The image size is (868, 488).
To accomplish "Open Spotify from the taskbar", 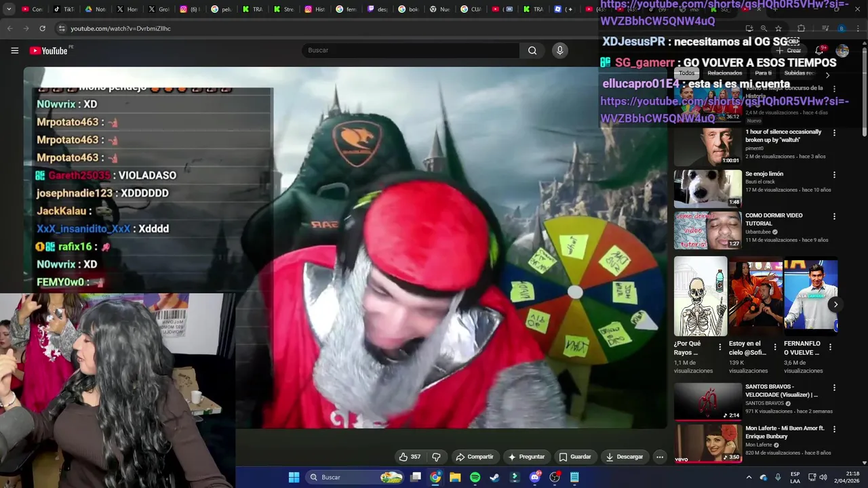I will [x=475, y=477].
